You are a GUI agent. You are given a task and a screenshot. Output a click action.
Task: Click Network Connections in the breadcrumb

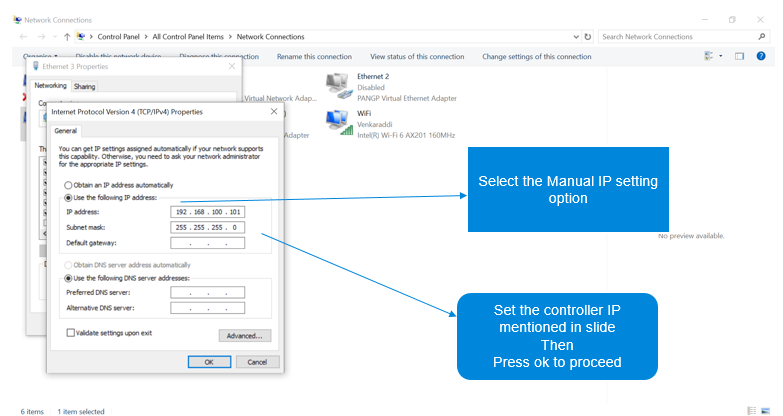coord(270,36)
